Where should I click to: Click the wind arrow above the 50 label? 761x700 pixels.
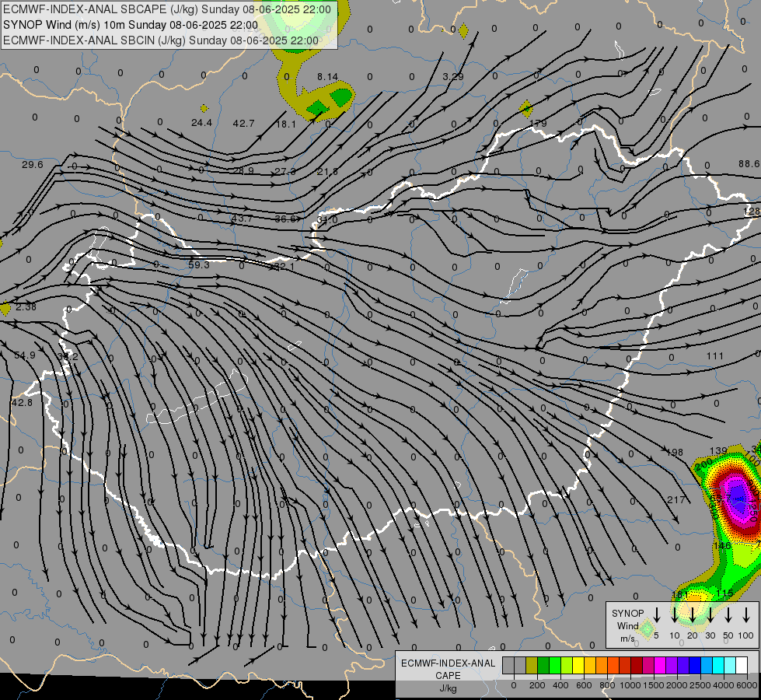pos(728,614)
